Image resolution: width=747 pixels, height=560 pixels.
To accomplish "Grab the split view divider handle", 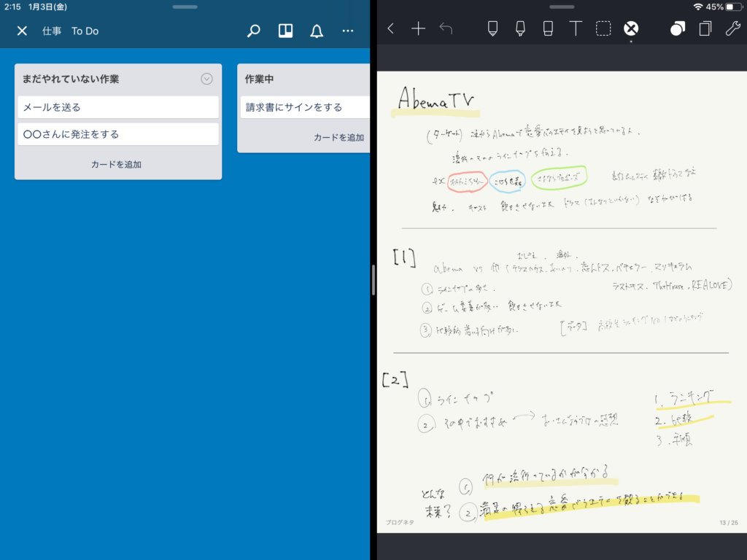I will pos(373,280).
